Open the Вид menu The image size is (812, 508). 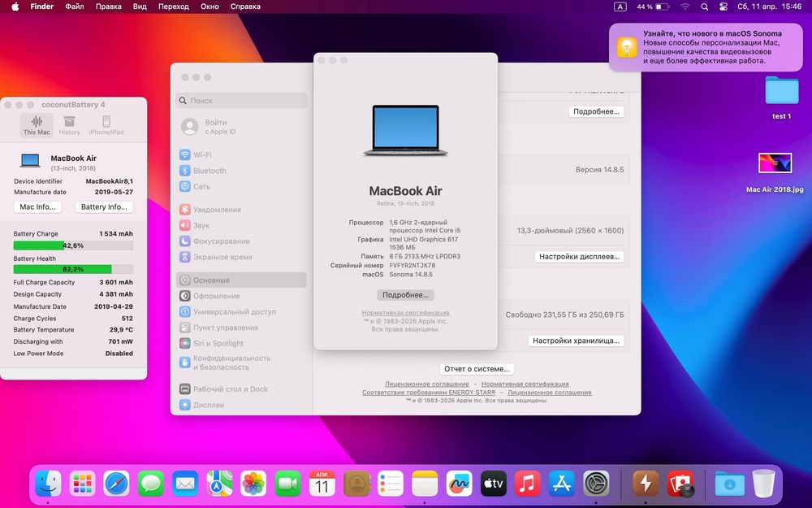(140, 7)
